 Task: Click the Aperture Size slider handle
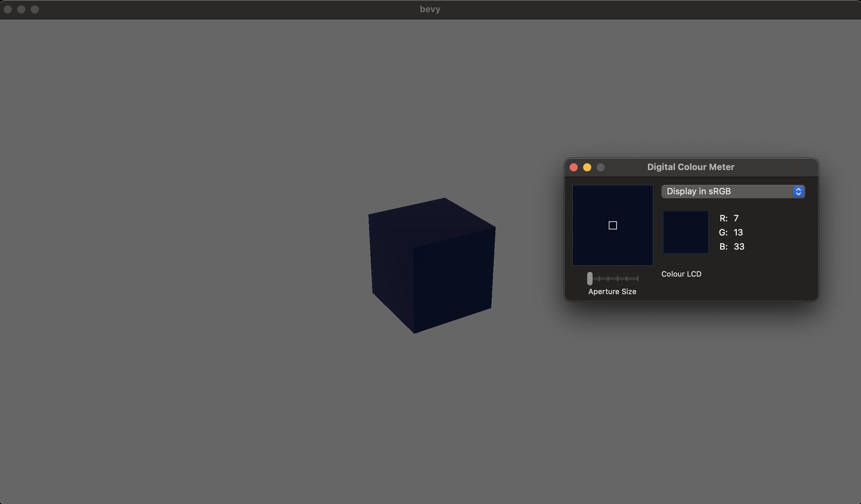[x=590, y=279]
